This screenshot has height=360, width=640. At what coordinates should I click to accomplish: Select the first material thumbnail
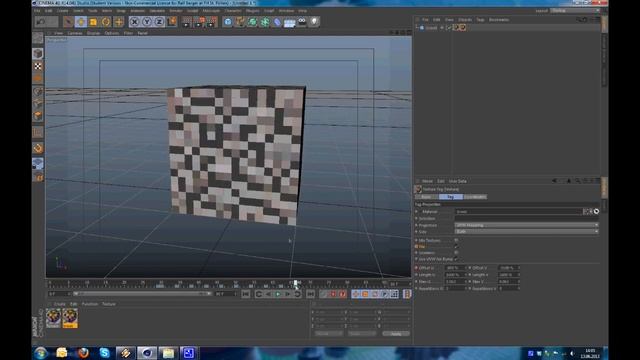pos(53,318)
